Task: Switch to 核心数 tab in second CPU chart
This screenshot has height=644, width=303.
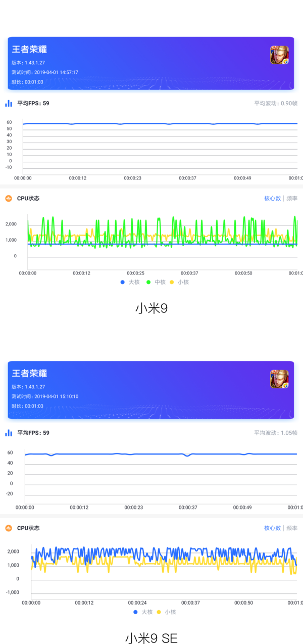Action: [x=272, y=528]
